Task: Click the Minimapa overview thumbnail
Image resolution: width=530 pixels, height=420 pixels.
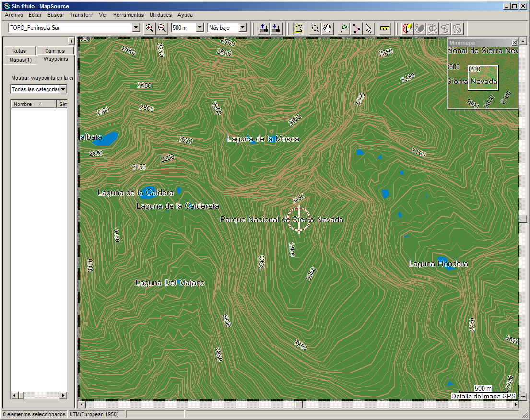Action: tap(483, 77)
